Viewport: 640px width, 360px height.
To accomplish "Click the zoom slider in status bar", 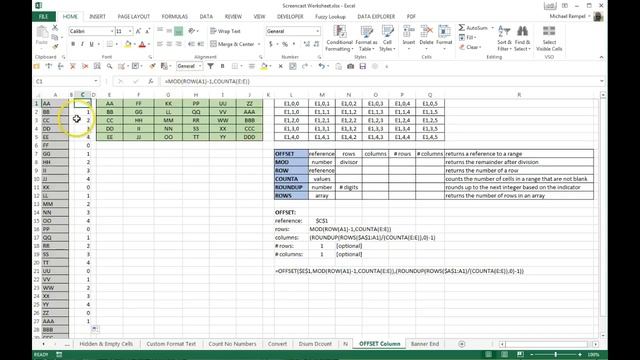I will (556, 354).
